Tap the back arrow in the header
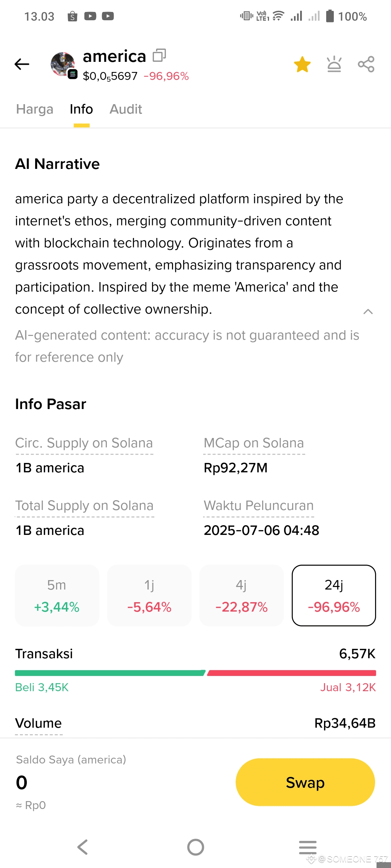 (22, 64)
